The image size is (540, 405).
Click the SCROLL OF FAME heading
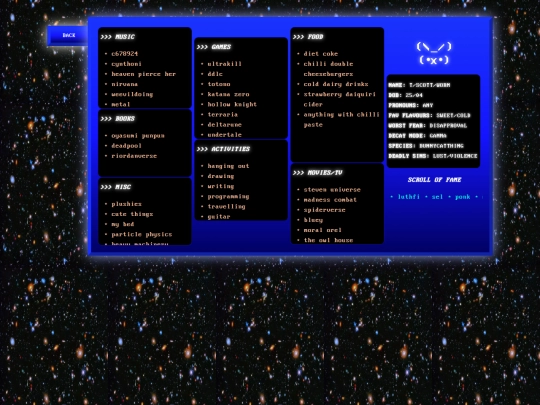click(x=434, y=180)
